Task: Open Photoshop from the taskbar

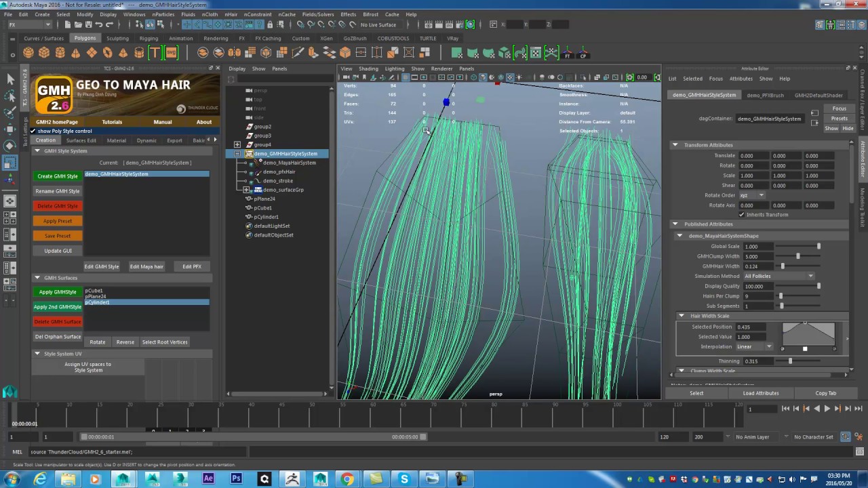Action: pos(236,479)
